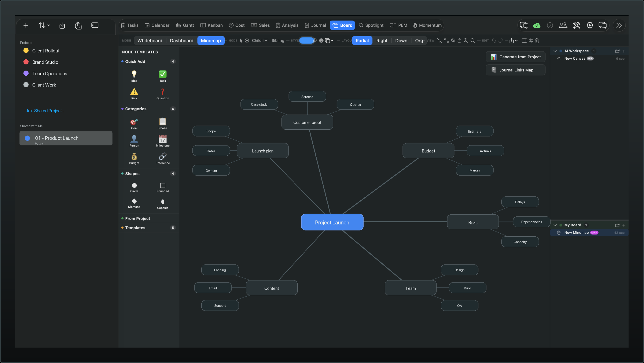Expand the From Project section
This screenshot has width=644, height=363.
tap(148, 218)
